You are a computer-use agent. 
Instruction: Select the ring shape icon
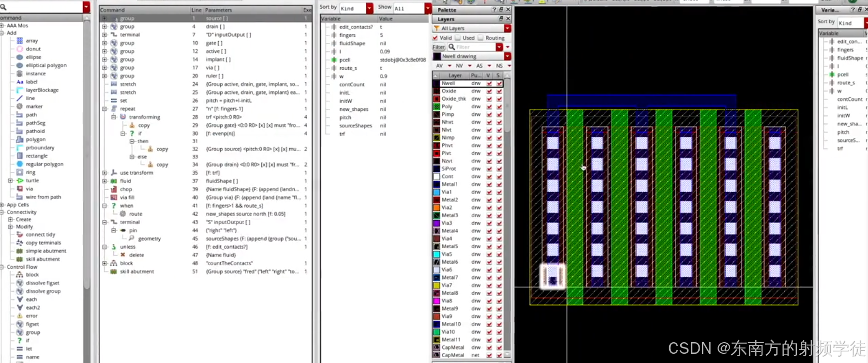pyautogui.click(x=20, y=172)
